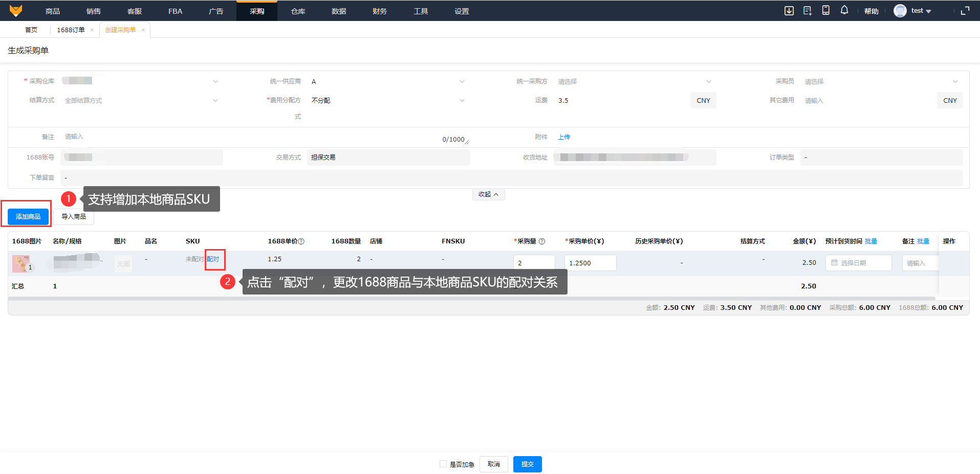Collapse the form with 收起

pyautogui.click(x=488, y=194)
